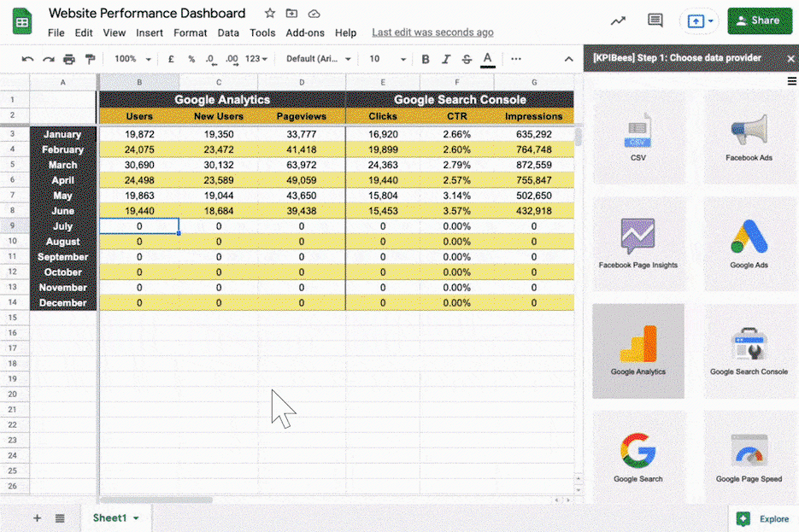
Task: Add a new sheet with the plus button
Action: pos(37,517)
